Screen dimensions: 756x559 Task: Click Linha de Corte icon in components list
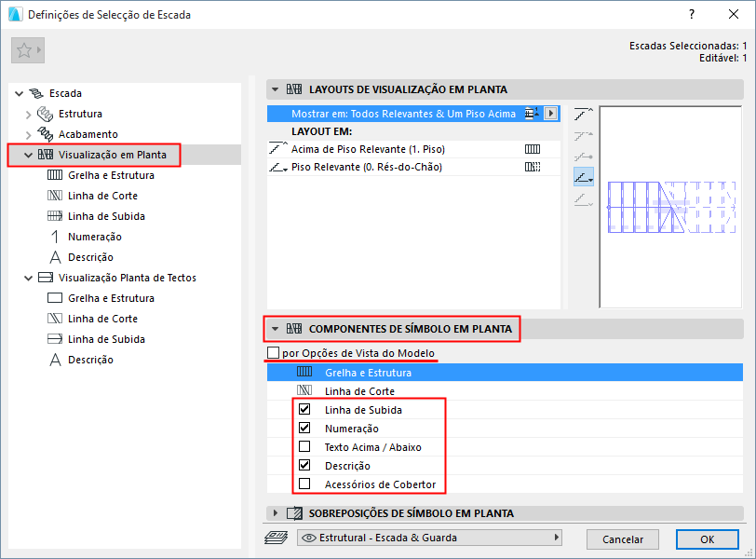(x=304, y=390)
